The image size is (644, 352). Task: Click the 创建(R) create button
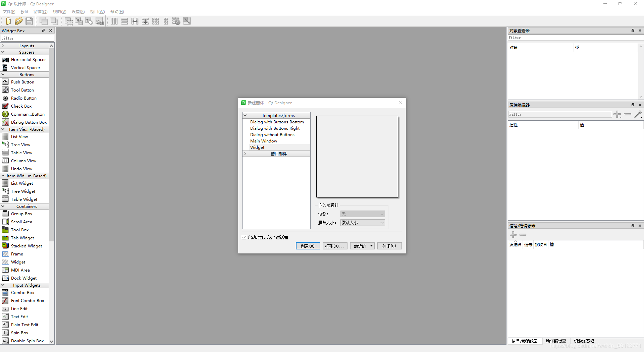coord(308,246)
